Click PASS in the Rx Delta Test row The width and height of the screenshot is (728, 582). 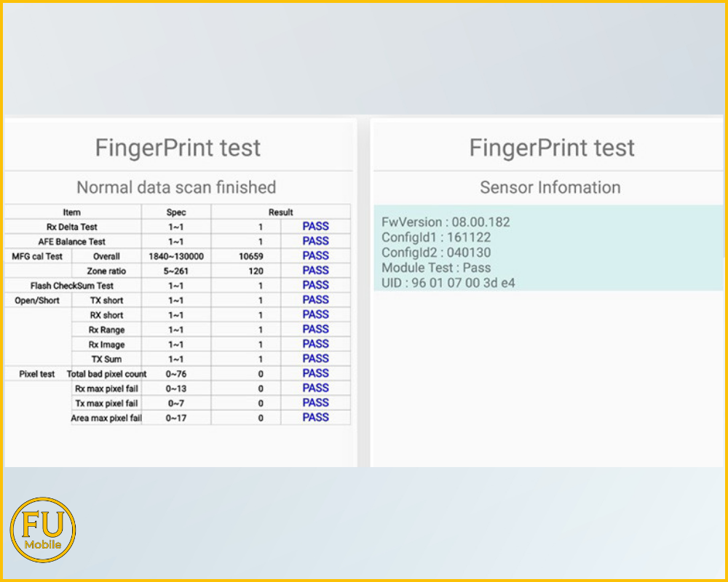click(315, 226)
